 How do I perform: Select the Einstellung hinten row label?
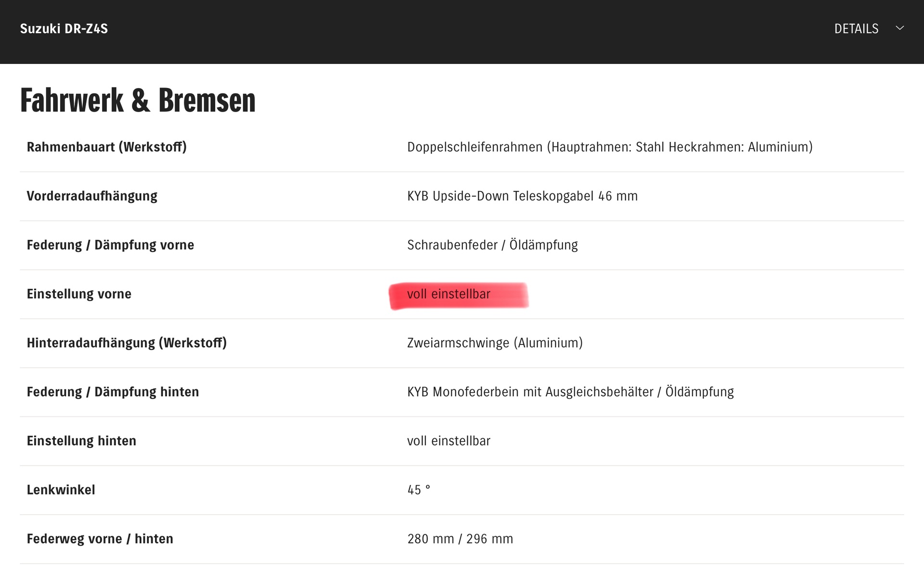[x=81, y=441]
